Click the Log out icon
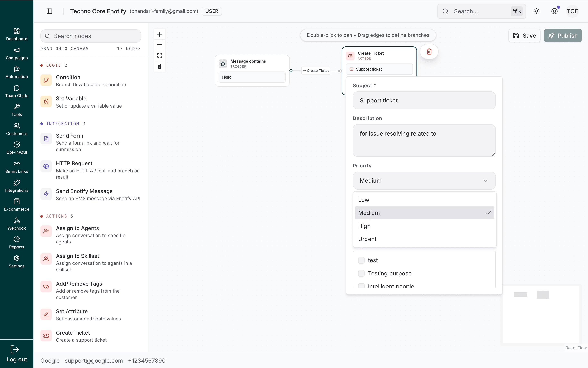The width and height of the screenshot is (588, 368). [x=14, y=350]
